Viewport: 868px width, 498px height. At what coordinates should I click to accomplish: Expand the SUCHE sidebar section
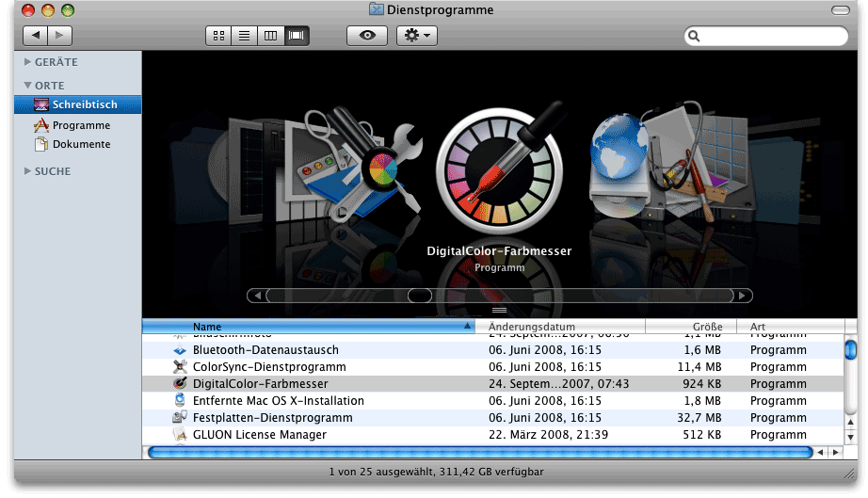click(27, 171)
